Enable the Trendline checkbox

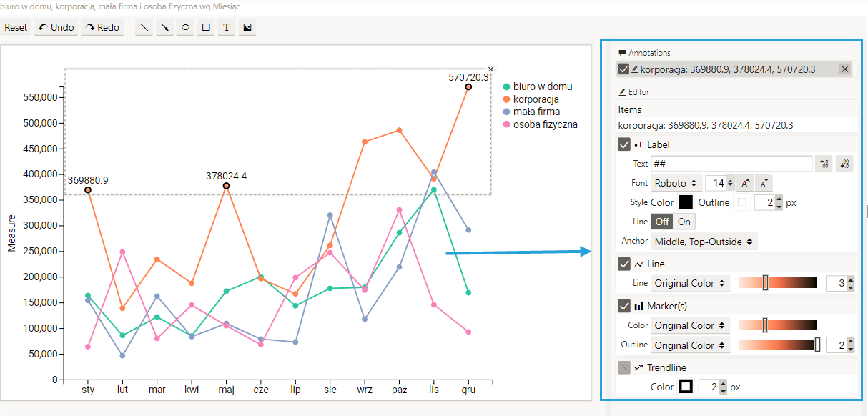[x=624, y=367]
